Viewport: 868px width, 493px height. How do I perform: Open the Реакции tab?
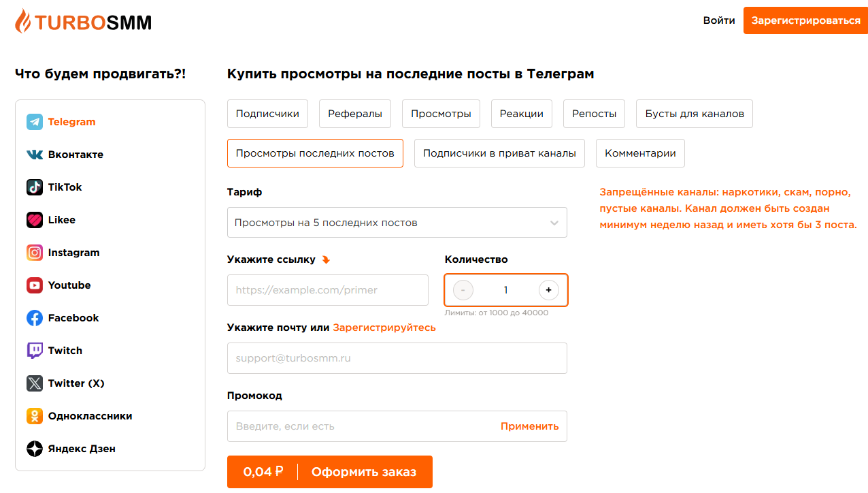click(x=522, y=114)
